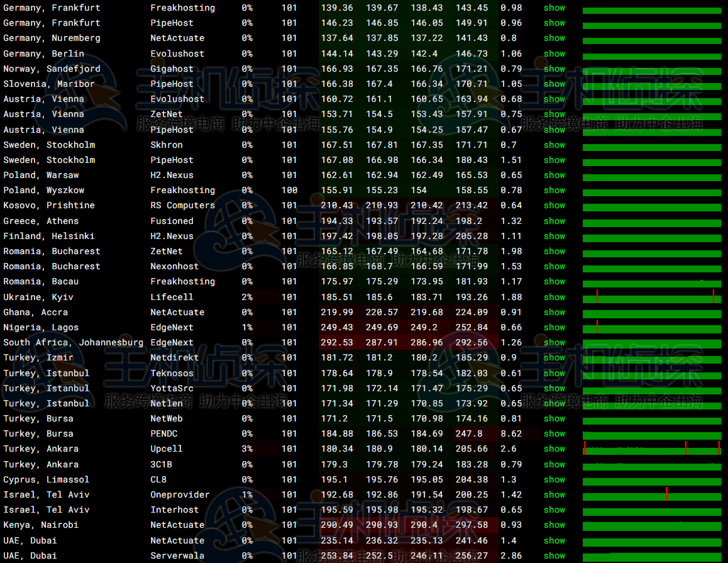
Task: Open show link for Germany Nuremberg NetActuate
Action: (554, 38)
